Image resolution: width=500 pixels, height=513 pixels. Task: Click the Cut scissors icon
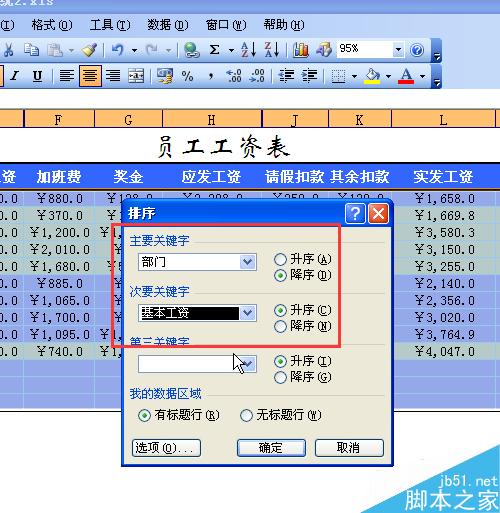point(9,50)
